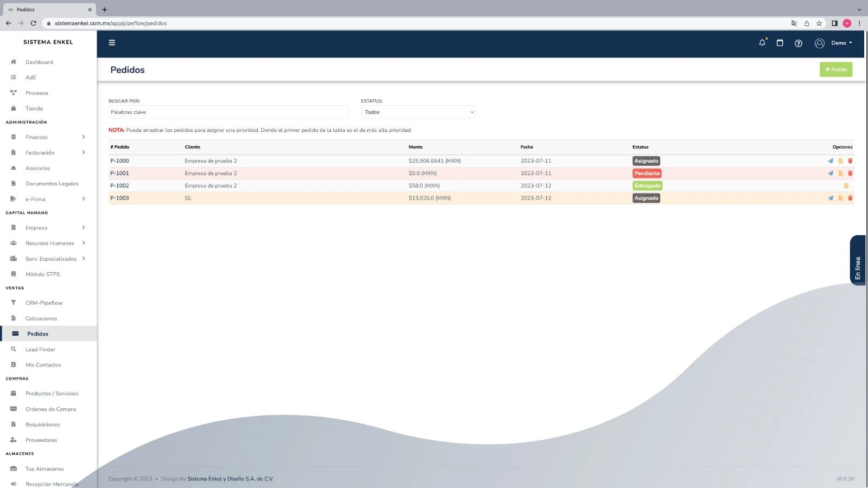Viewport: 868px width, 488px height.
Task: Click the 'Palabras clave' search field
Action: pos(228,112)
